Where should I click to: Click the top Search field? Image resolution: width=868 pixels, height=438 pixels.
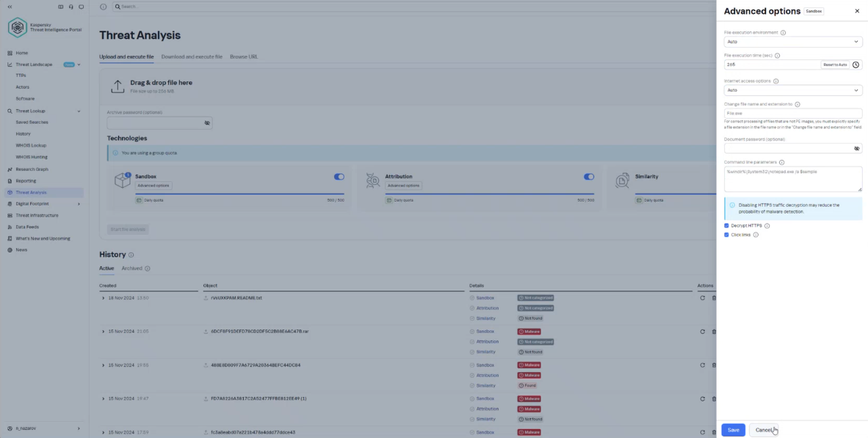[414, 7]
